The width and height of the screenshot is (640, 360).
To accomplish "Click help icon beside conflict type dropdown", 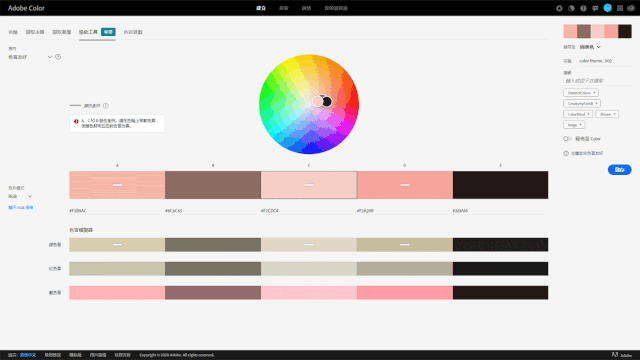I will [58, 57].
